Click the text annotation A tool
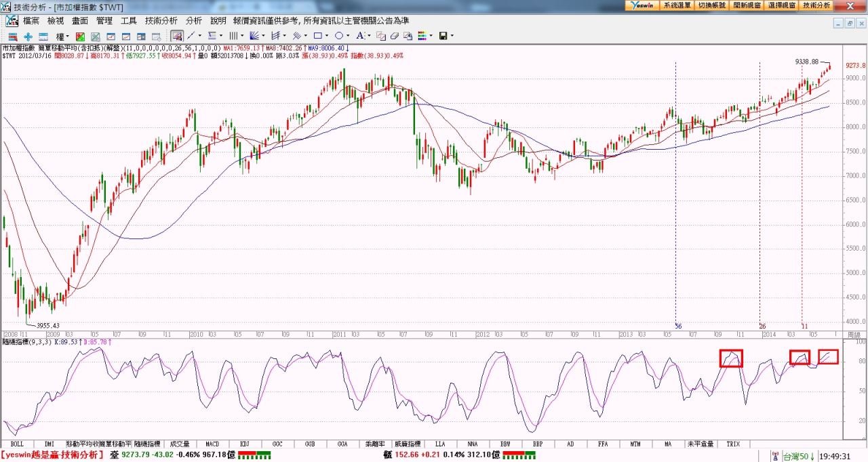 (360, 36)
